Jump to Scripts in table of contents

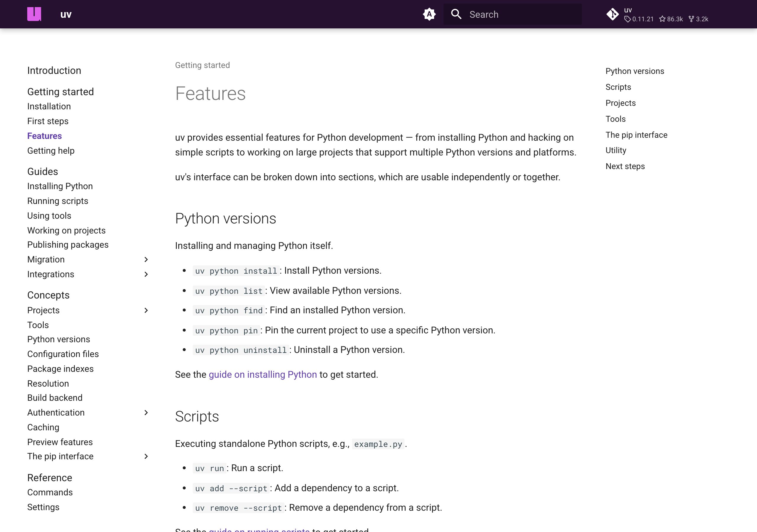pos(618,87)
